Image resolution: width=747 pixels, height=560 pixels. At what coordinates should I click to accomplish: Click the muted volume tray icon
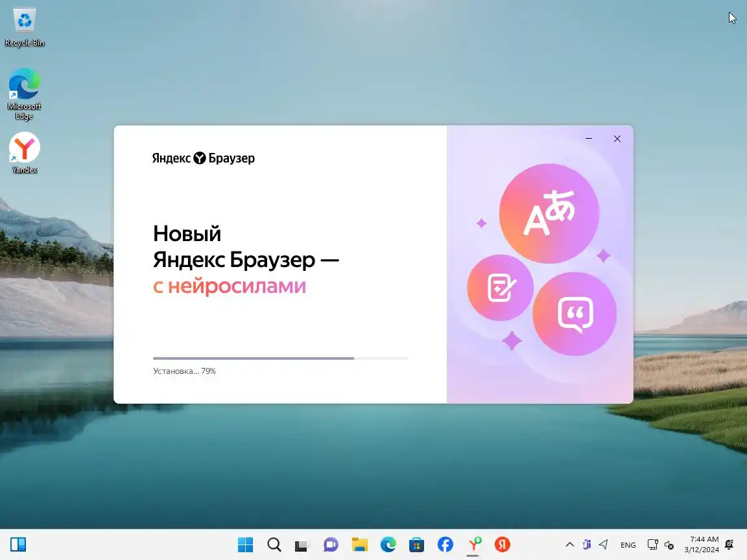tap(669, 544)
